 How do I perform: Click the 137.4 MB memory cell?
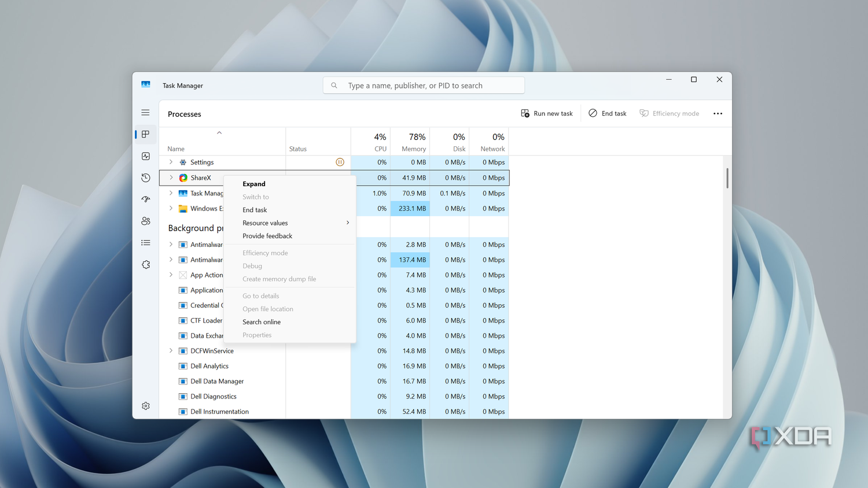pos(410,260)
